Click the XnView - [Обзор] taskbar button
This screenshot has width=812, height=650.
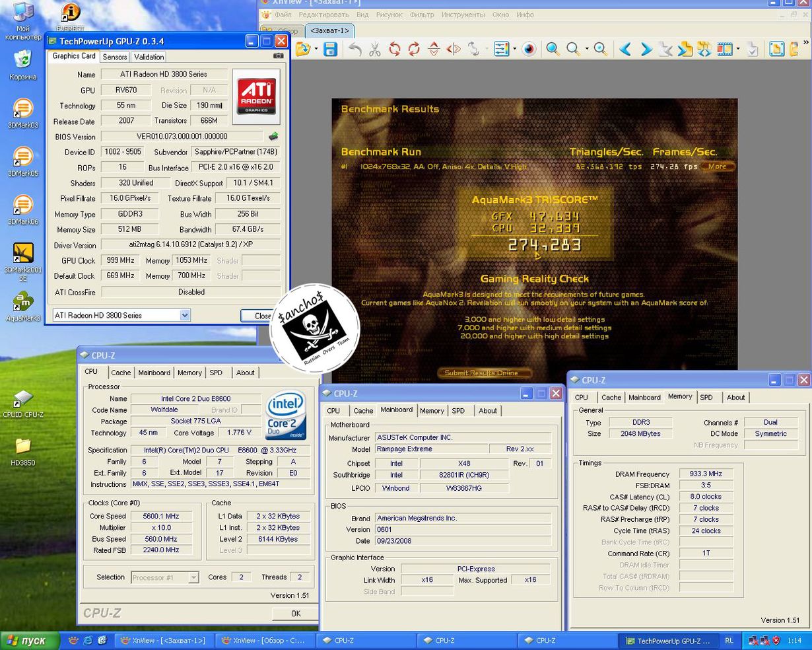tap(266, 640)
